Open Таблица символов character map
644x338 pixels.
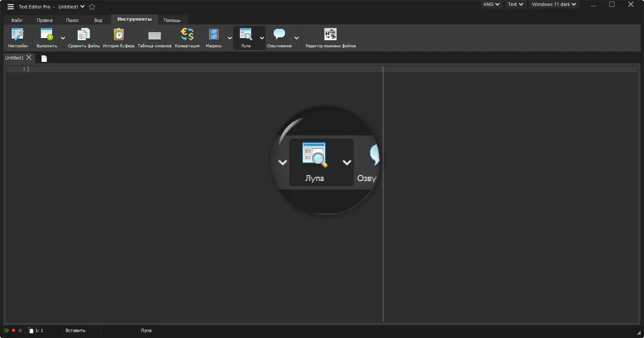[x=155, y=38]
